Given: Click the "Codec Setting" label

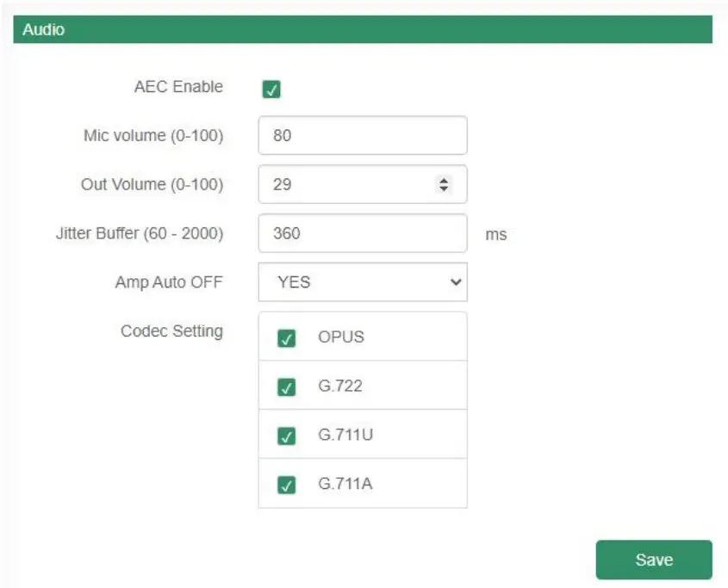Looking at the screenshot, I should pyautogui.click(x=171, y=331).
